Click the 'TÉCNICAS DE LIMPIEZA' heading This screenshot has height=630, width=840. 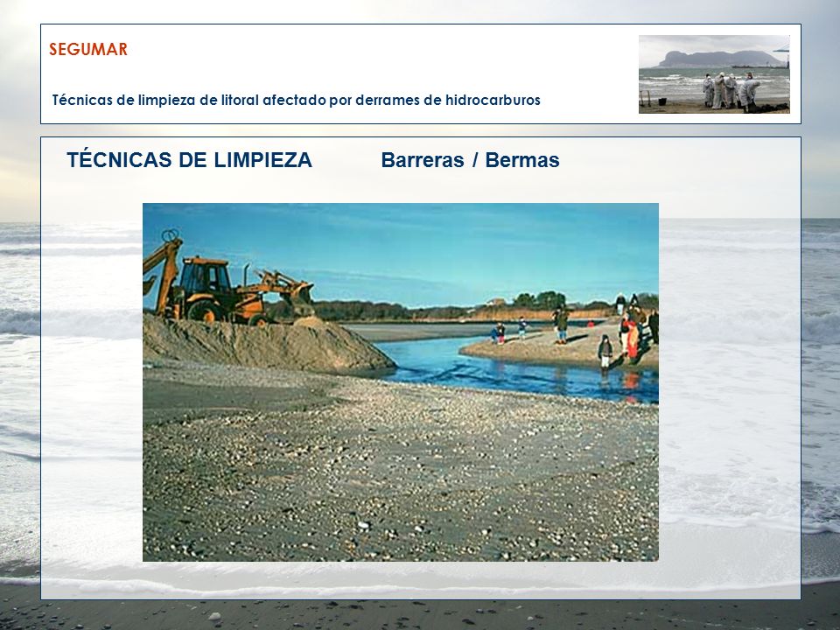(189, 159)
